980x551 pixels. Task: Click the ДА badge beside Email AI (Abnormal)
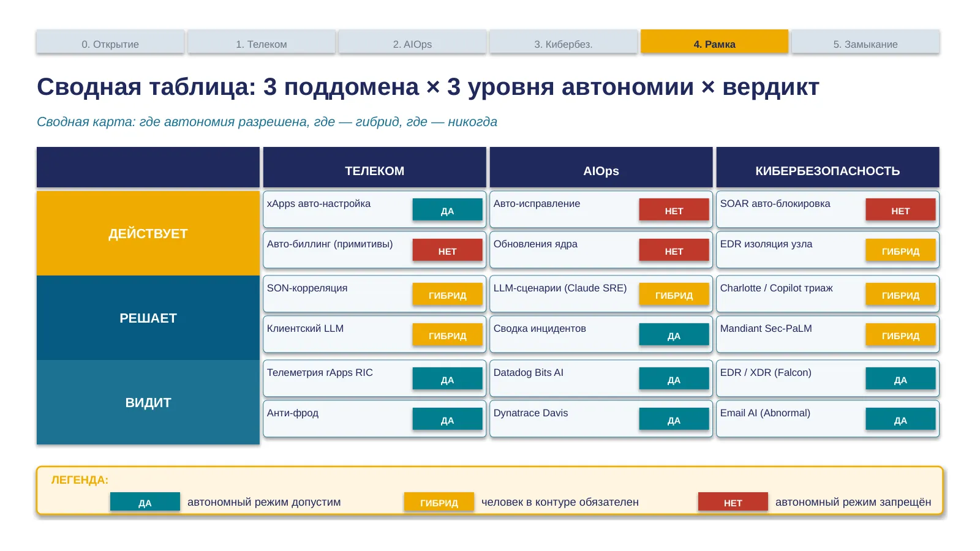point(901,419)
